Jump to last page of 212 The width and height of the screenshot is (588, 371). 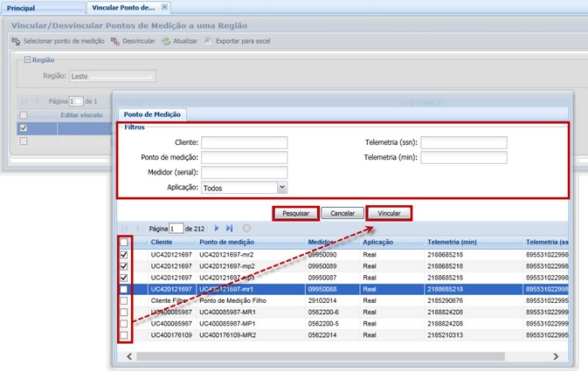230,228
